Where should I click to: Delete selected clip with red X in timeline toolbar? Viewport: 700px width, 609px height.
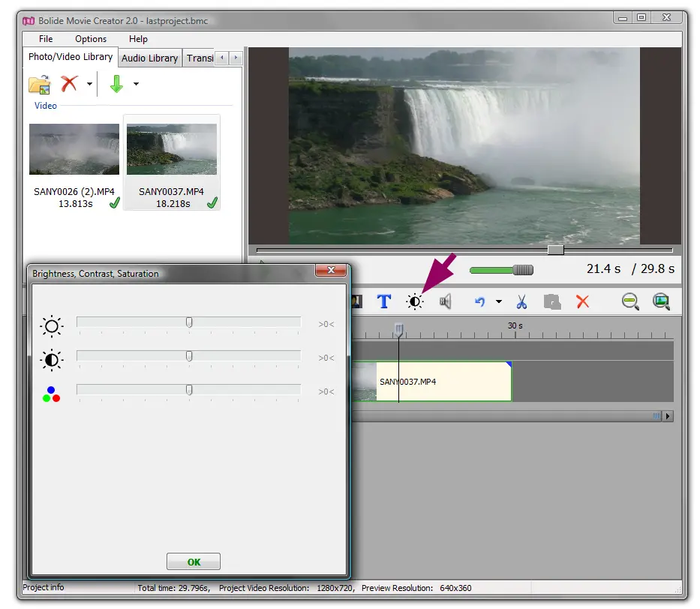pyautogui.click(x=582, y=301)
